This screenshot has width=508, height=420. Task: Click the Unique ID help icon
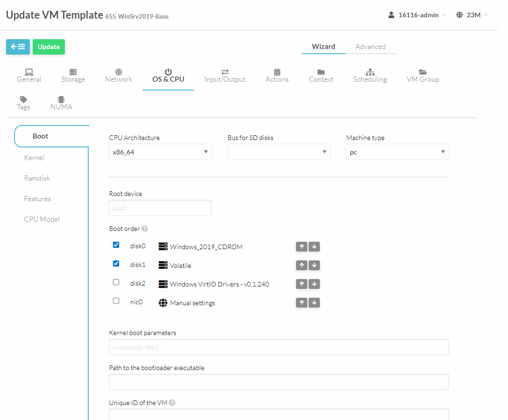[x=172, y=403]
